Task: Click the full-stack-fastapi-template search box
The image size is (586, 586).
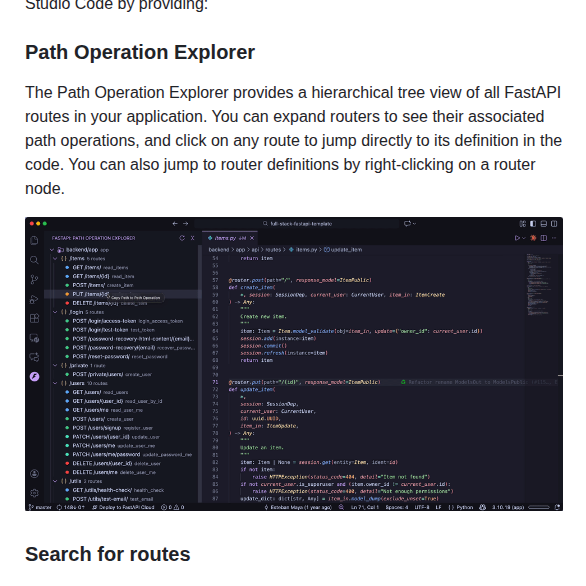Action: click(296, 223)
